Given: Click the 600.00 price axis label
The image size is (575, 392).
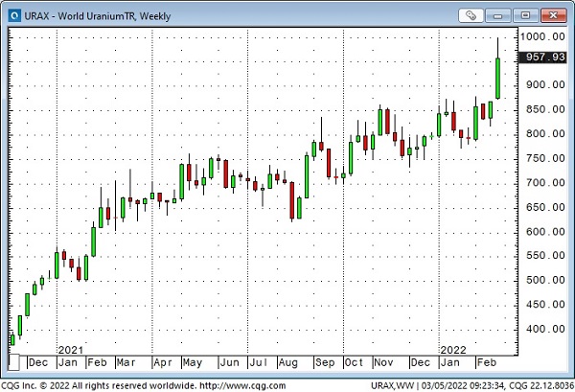Looking at the screenshot, I should [x=545, y=231].
